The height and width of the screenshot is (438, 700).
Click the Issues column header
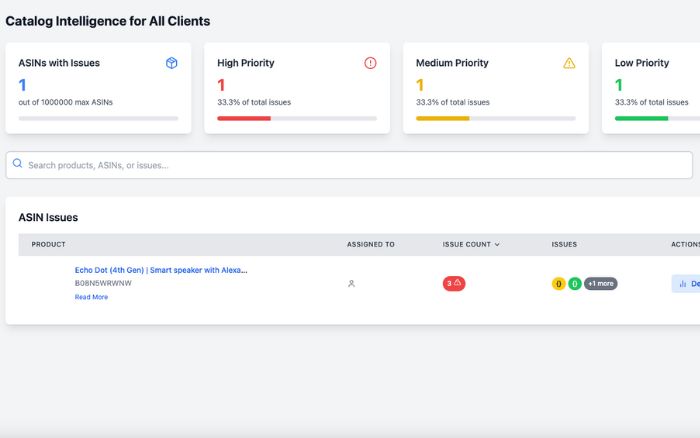564,245
